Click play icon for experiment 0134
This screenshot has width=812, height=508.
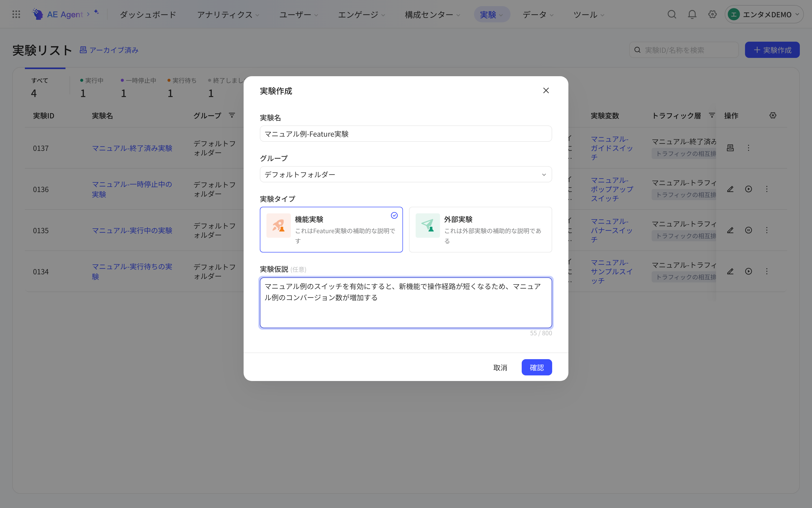pyautogui.click(x=748, y=271)
